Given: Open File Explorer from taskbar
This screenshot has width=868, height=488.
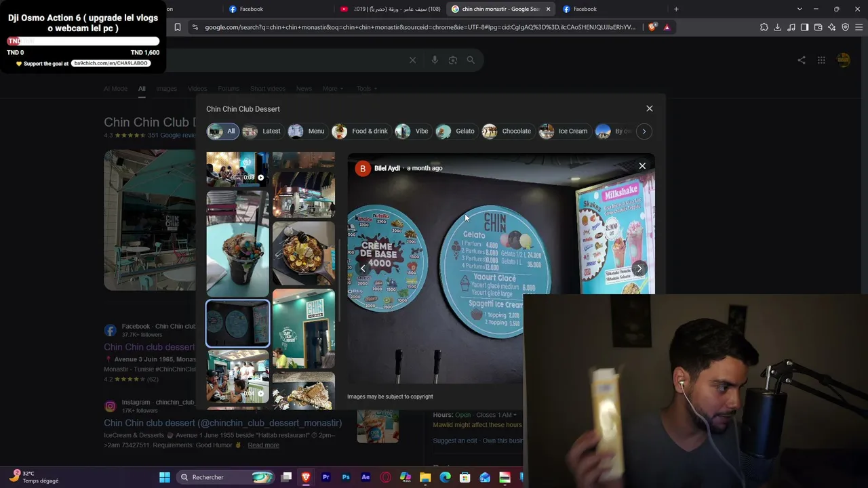Looking at the screenshot, I should pyautogui.click(x=425, y=477).
